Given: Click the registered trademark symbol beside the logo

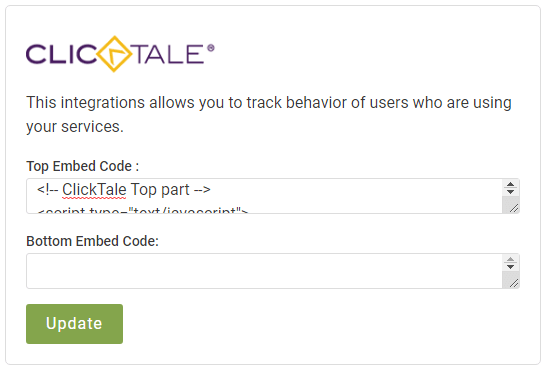Looking at the screenshot, I should pyautogui.click(x=211, y=48).
